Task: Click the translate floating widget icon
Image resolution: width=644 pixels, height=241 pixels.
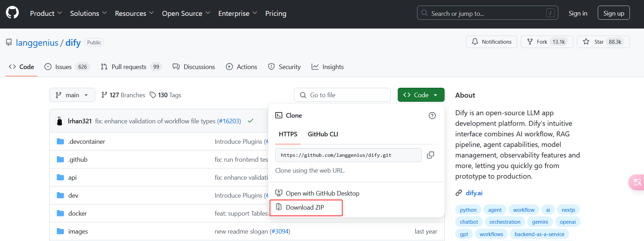Action: 637,182
